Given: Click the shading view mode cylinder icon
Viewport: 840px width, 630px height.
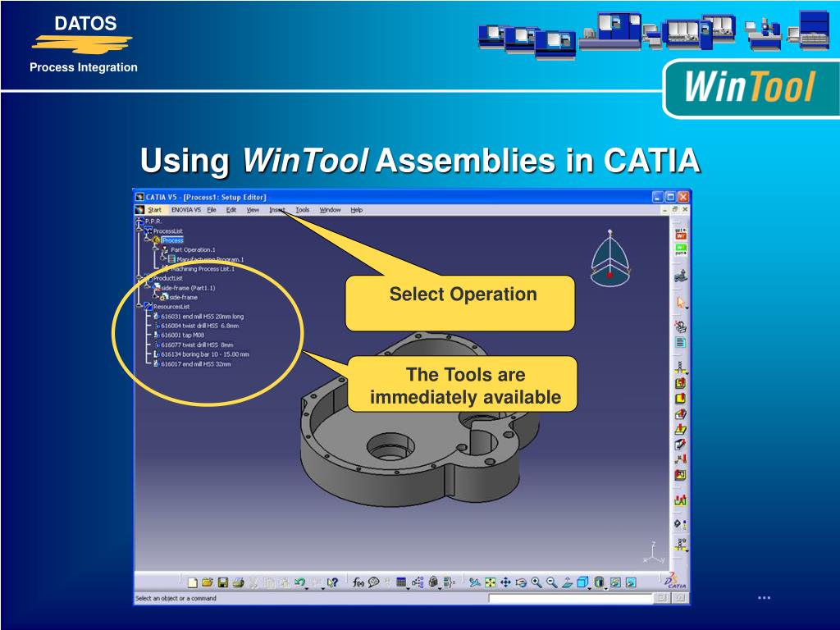Looking at the screenshot, I should point(598,582).
